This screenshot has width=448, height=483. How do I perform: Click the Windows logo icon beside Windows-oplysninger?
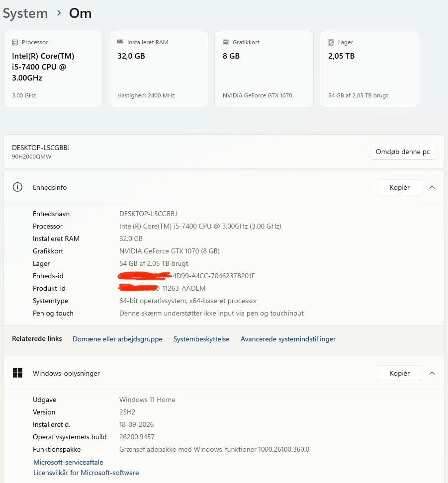tap(17, 373)
